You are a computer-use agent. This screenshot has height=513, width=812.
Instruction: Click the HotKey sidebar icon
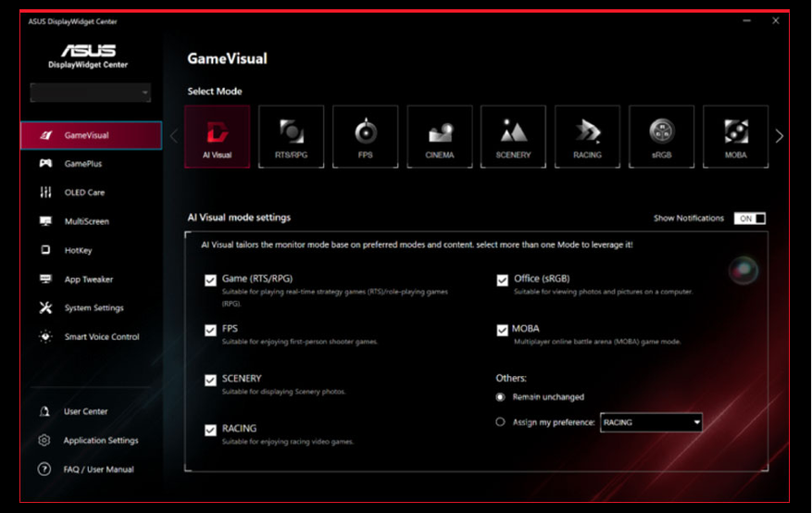pos(45,250)
